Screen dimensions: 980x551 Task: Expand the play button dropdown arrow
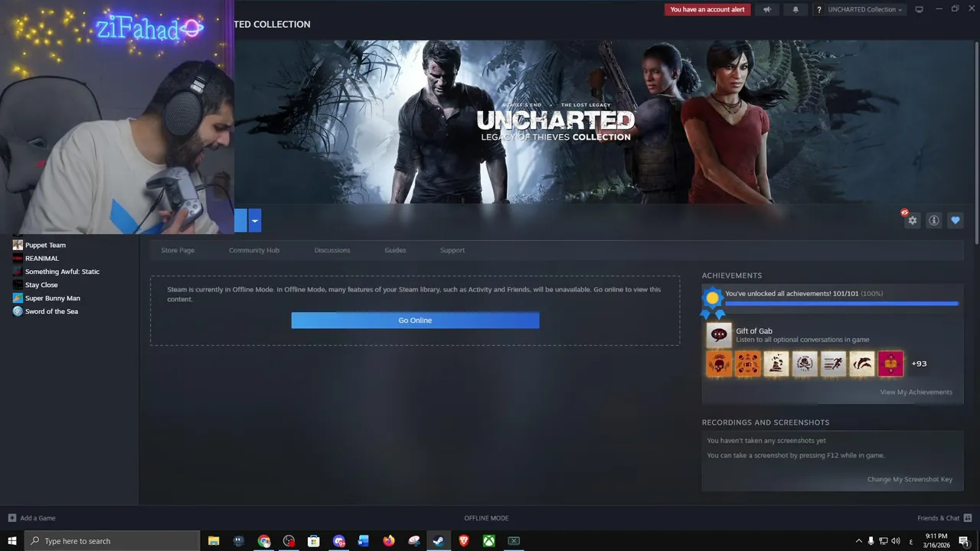coord(255,220)
